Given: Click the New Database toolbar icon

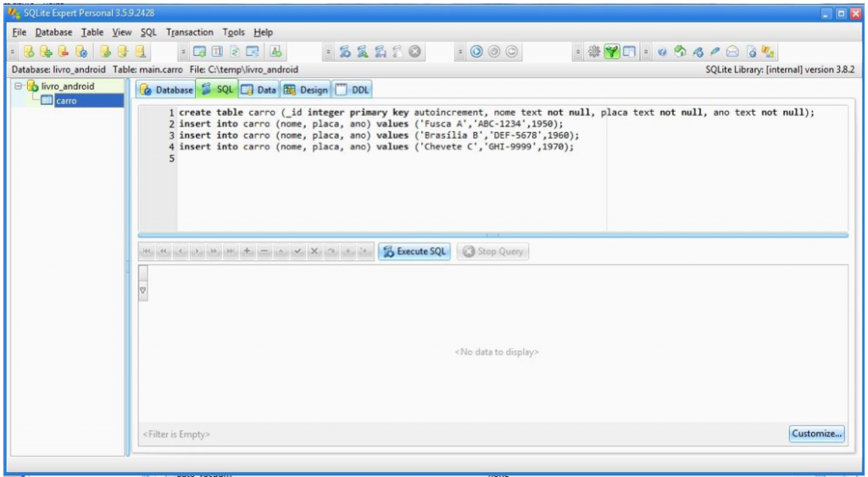Looking at the screenshot, I should click(29, 52).
